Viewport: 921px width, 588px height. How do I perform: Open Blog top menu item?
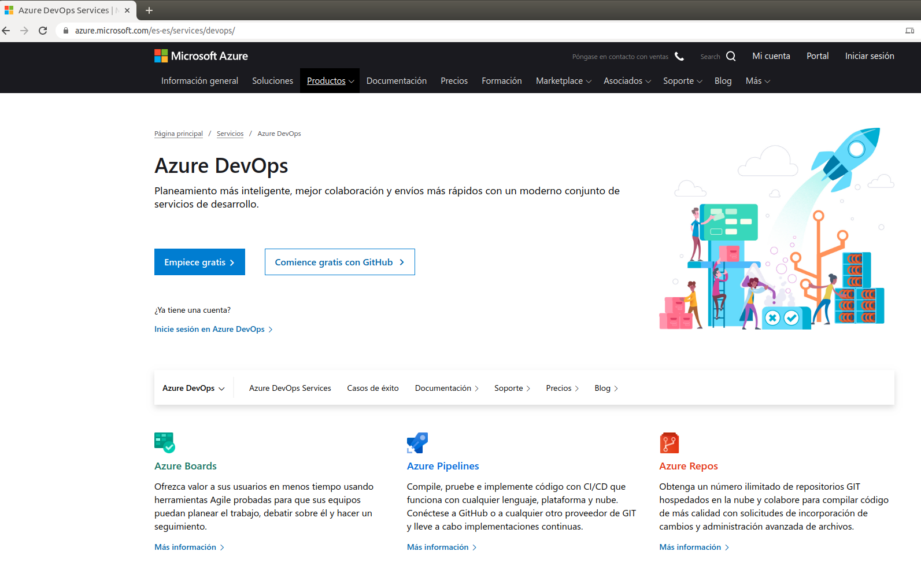tap(723, 81)
